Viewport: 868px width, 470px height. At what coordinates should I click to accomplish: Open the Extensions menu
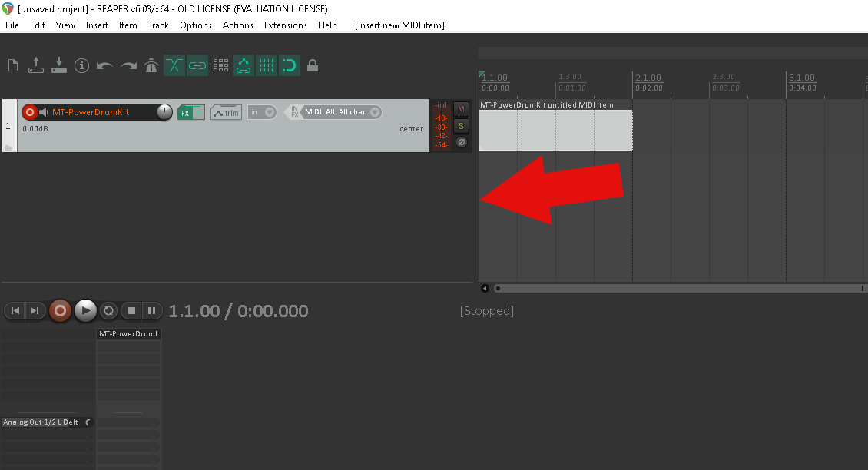[x=285, y=25]
